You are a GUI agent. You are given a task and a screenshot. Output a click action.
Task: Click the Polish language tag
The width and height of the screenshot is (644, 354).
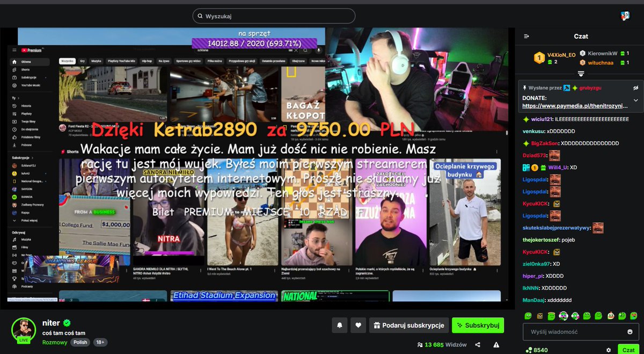pyautogui.click(x=80, y=342)
